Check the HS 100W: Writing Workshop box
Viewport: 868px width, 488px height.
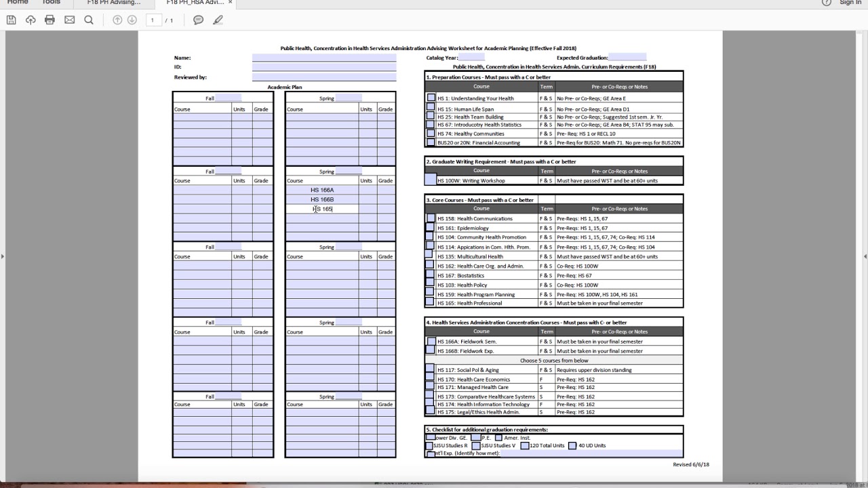pos(431,180)
